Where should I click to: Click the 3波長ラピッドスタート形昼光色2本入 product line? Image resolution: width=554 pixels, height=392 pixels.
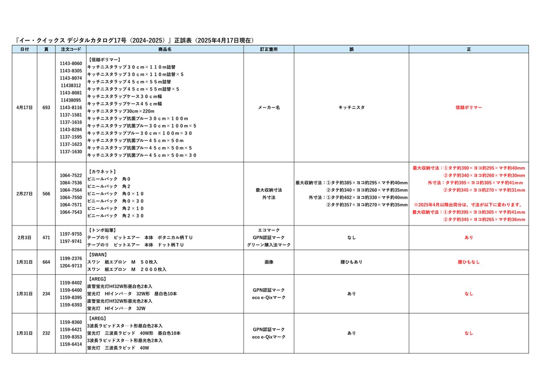click(125, 340)
